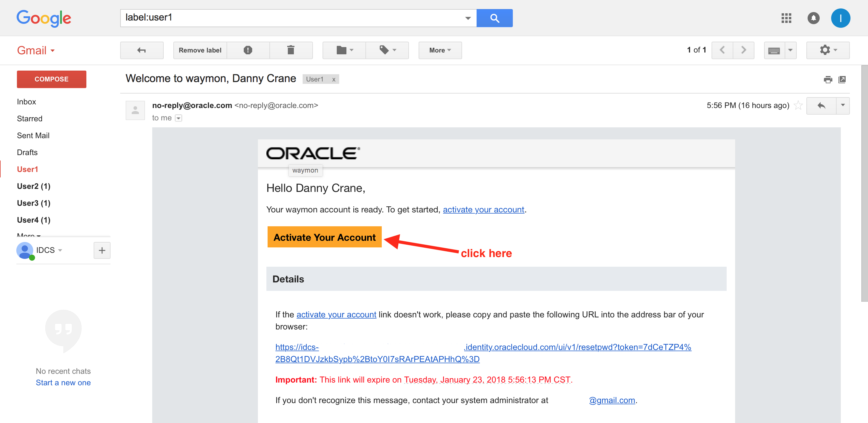The image size is (868, 423).
Task: Open the Gmail dropdown menu
Action: (36, 50)
